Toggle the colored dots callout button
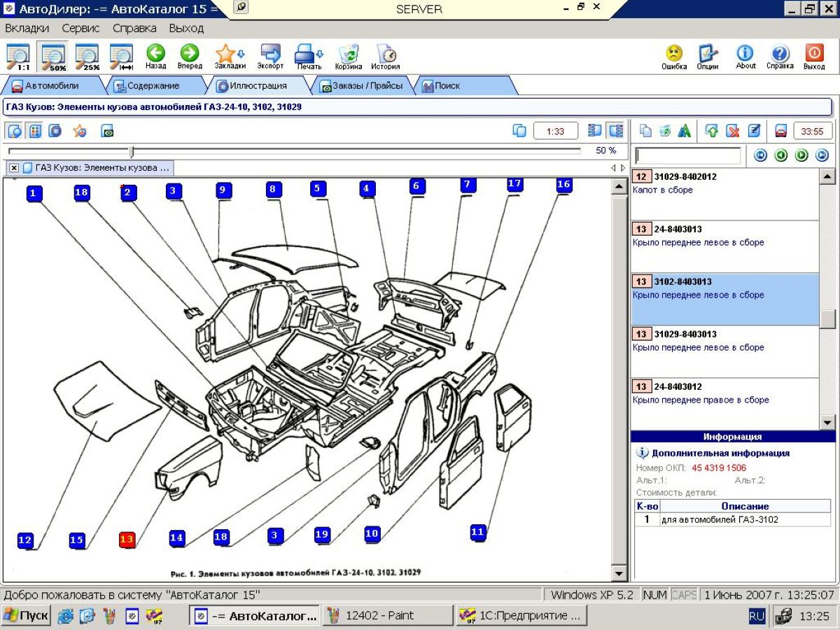This screenshot has height=630, width=840. tap(35, 131)
